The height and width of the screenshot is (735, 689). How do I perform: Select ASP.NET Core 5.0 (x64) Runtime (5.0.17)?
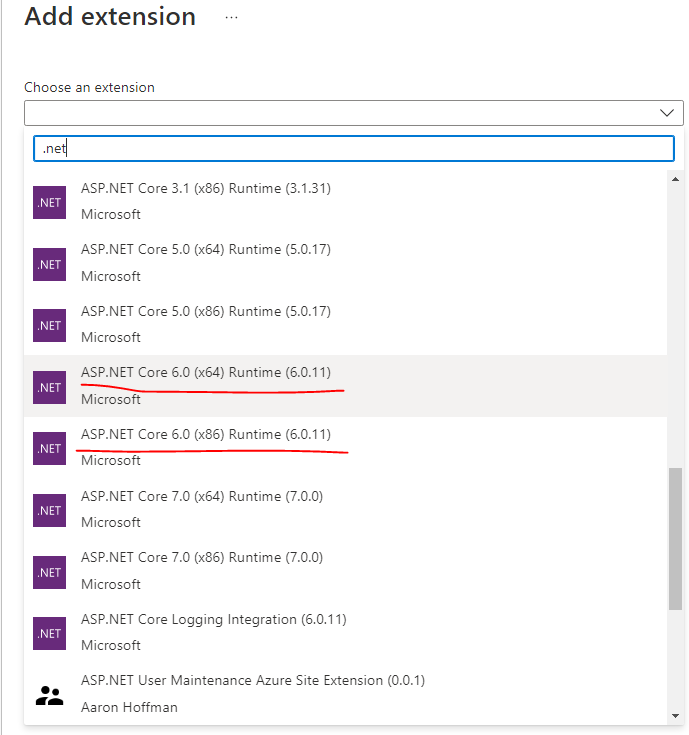click(345, 263)
